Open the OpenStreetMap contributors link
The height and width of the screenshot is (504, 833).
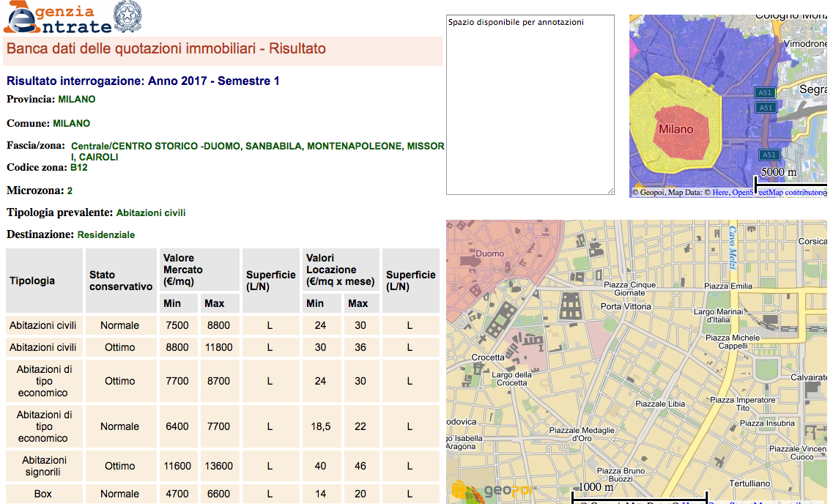(779, 192)
